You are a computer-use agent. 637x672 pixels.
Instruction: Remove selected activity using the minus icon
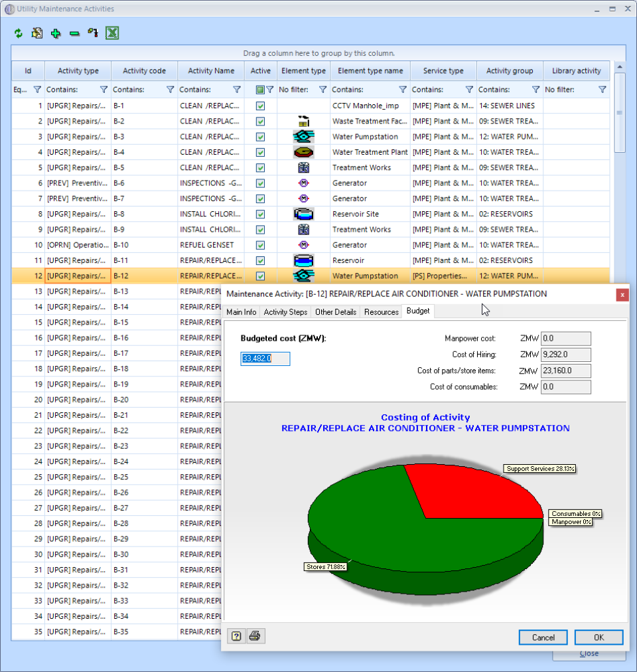(x=74, y=33)
